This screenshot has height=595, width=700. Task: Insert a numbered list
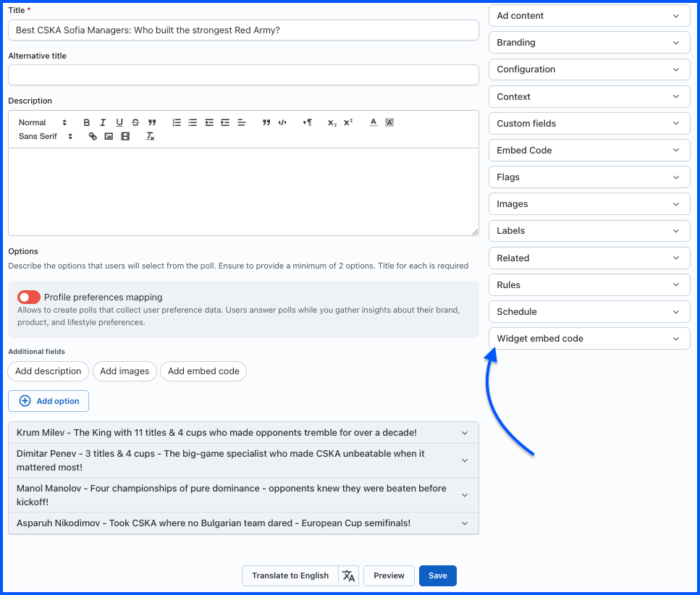177,123
